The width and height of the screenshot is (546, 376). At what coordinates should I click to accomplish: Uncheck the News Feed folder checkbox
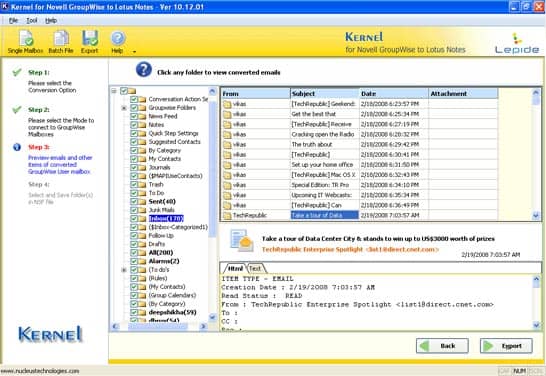tap(134, 116)
